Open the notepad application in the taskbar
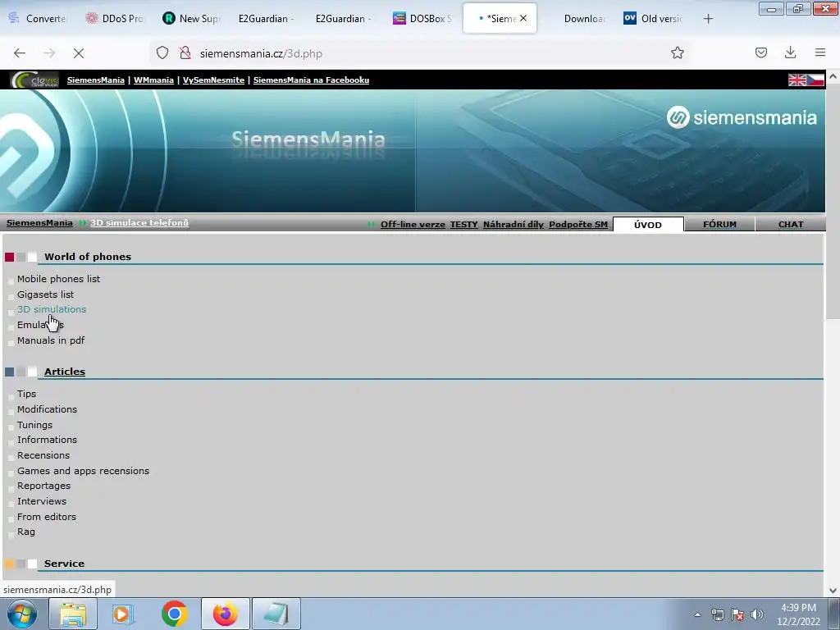 pyautogui.click(x=276, y=614)
